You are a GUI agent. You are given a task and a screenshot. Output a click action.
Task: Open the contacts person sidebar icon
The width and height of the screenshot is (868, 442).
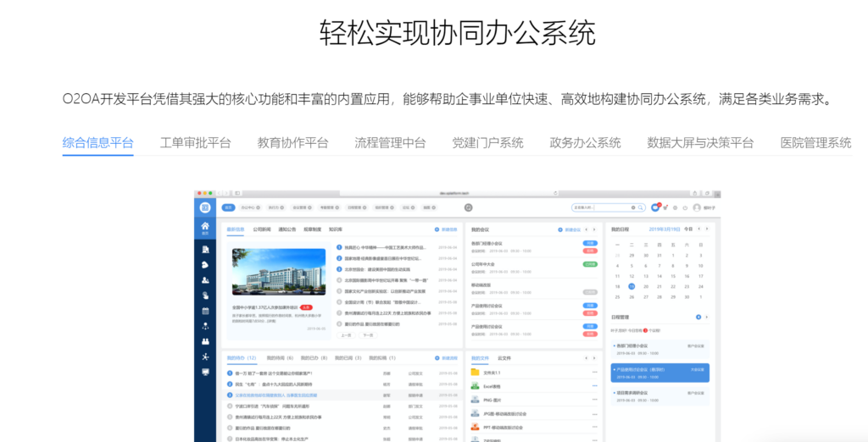(205, 280)
